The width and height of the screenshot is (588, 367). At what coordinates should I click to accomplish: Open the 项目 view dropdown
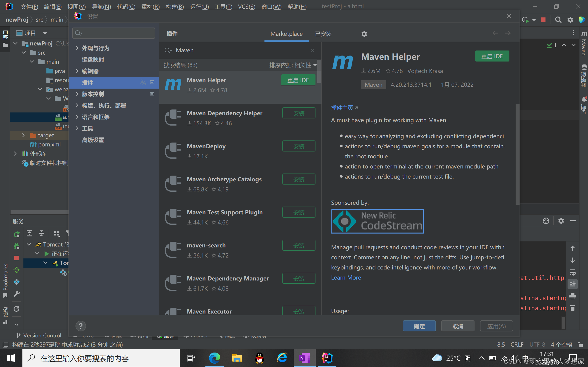click(45, 33)
